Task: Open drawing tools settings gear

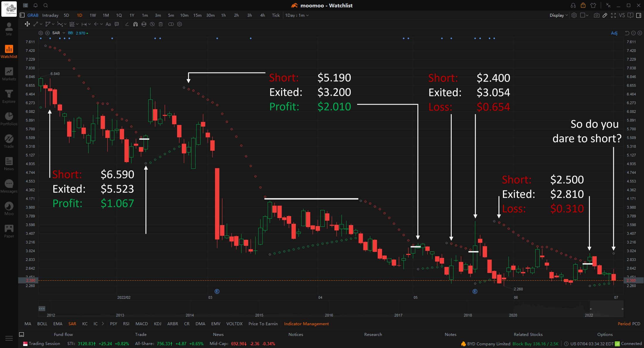Action: pos(180,24)
